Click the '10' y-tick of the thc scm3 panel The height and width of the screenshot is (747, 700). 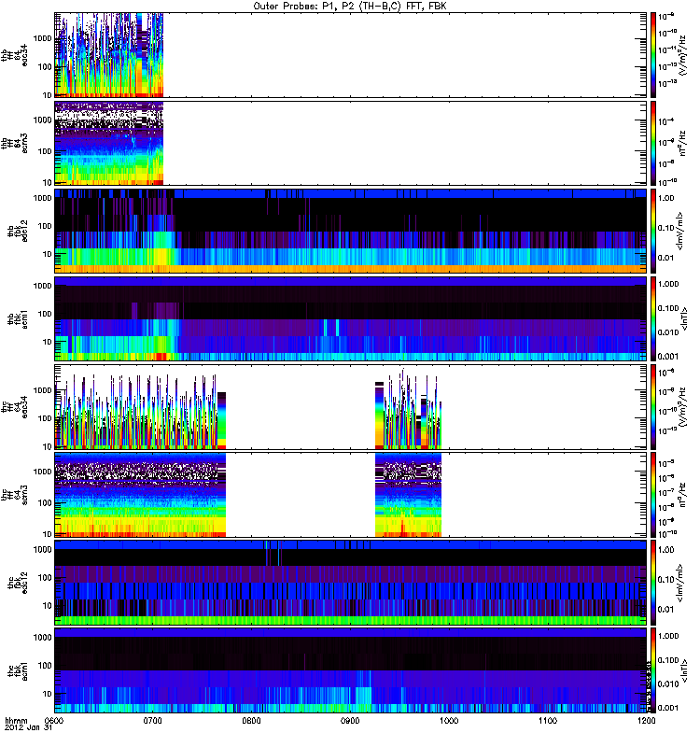tap(48, 533)
